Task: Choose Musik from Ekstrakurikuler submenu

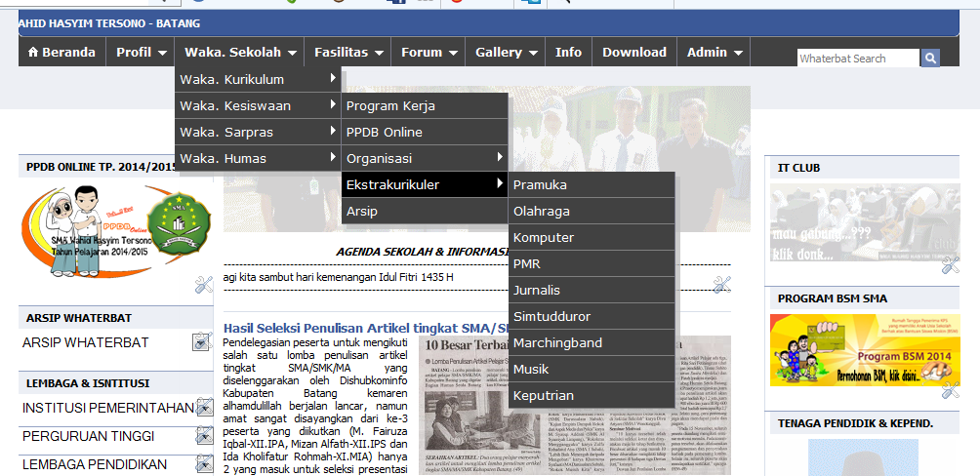Action: 592,369
